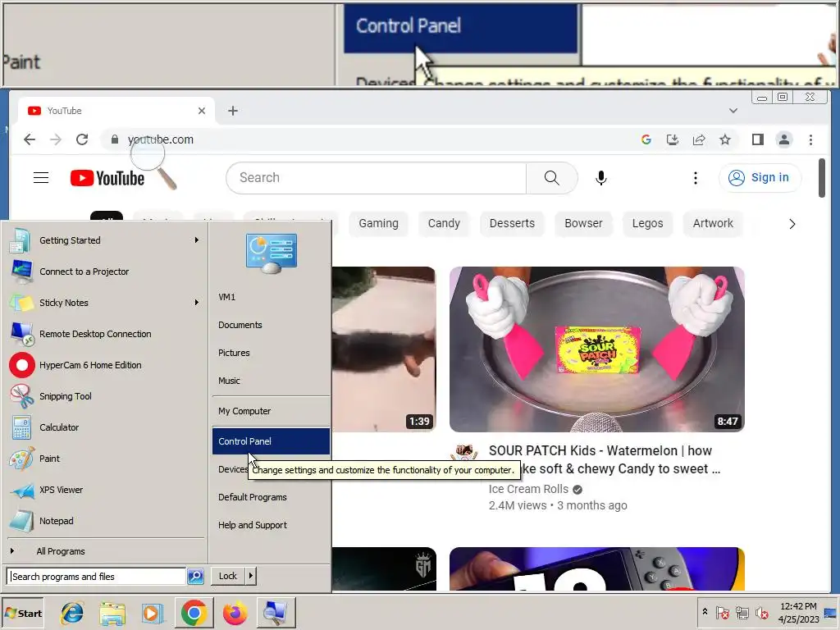
Task: Launch Firefox from the taskbar
Action: click(x=235, y=614)
